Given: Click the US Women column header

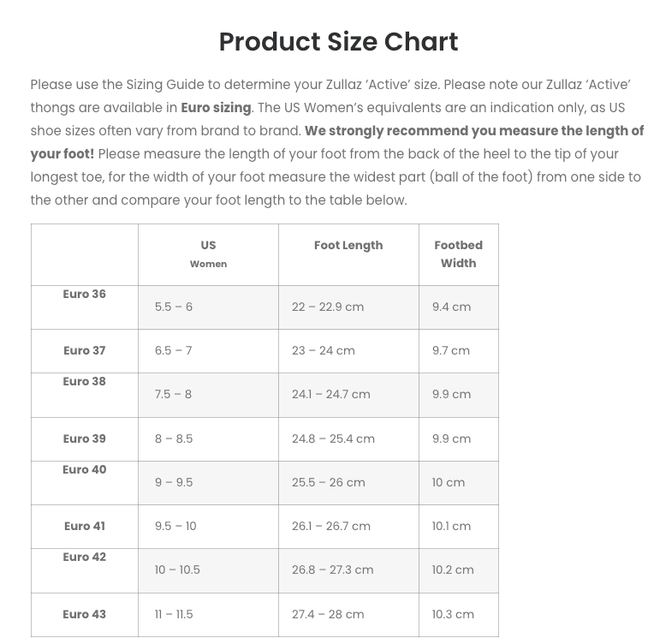Looking at the screenshot, I should coord(208,253).
